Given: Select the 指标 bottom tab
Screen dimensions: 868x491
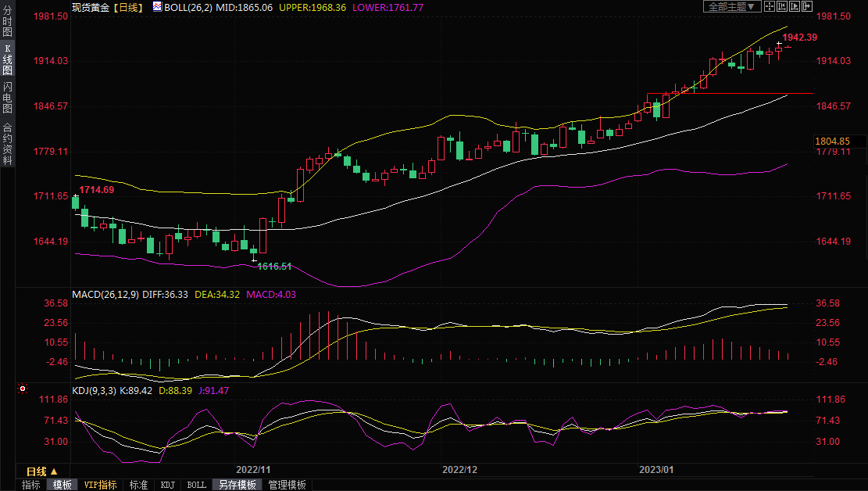Looking at the screenshot, I should pyautogui.click(x=31, y=485).
